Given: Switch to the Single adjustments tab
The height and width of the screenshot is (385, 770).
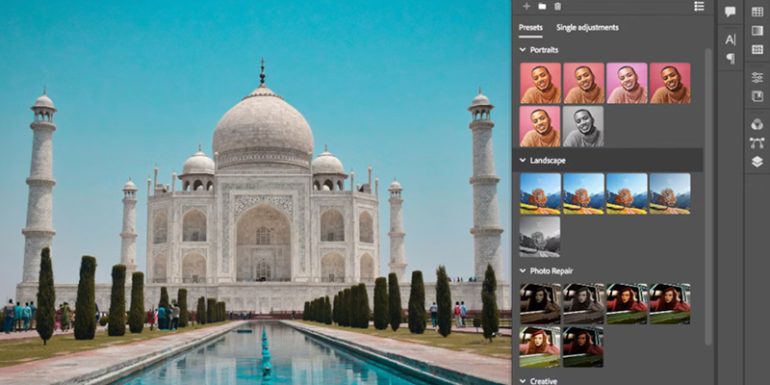Looking at the screenshot, I should (587, 28).
